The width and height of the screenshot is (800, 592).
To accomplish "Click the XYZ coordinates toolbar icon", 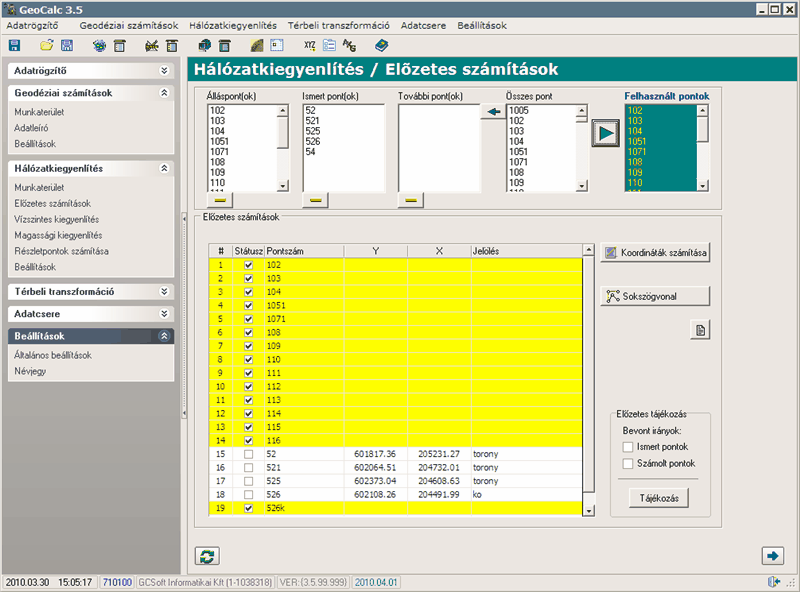I will coord(310,45).
